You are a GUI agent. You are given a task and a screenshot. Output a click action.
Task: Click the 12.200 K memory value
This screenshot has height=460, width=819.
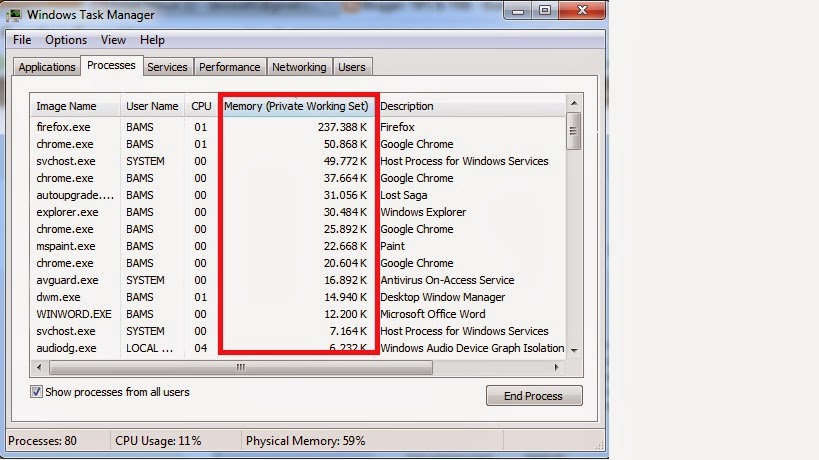345,314
